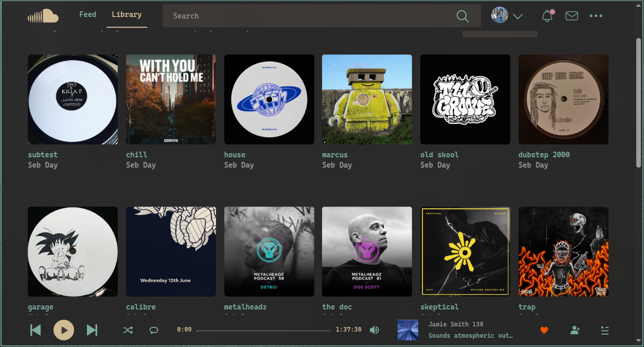
Task: Click Seb Day under house
Action: (239, 165)
